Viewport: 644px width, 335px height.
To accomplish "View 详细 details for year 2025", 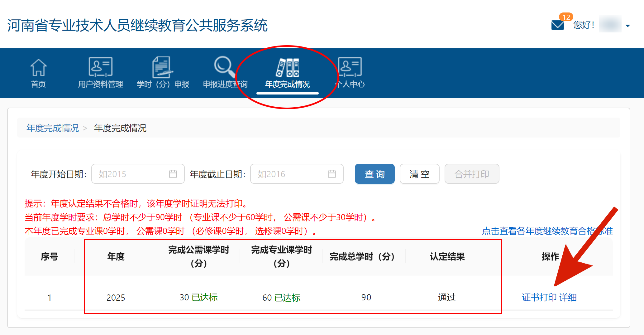I will pyautogui.click(x=568, y=298).
